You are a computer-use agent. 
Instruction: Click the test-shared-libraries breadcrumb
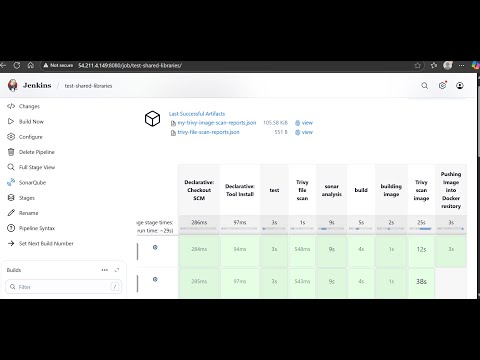(x=88, y=86)
